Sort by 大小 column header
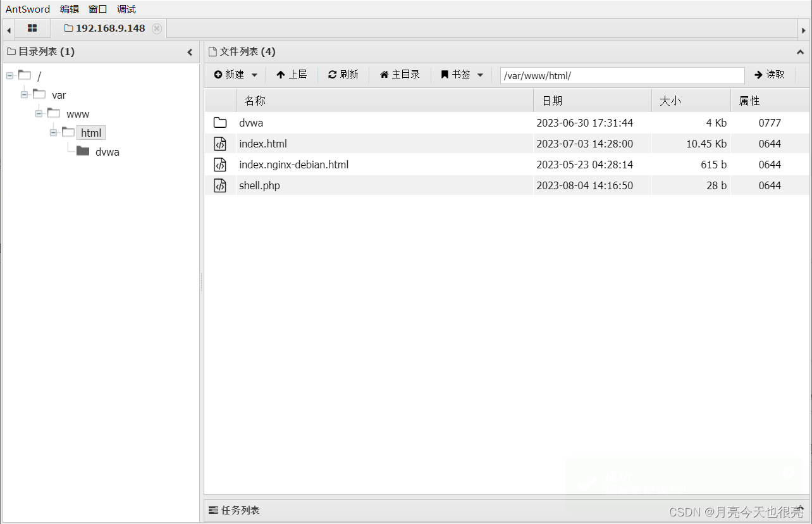Screen dimensions: 812x524 pyautogui.click(x=691, y=101)
